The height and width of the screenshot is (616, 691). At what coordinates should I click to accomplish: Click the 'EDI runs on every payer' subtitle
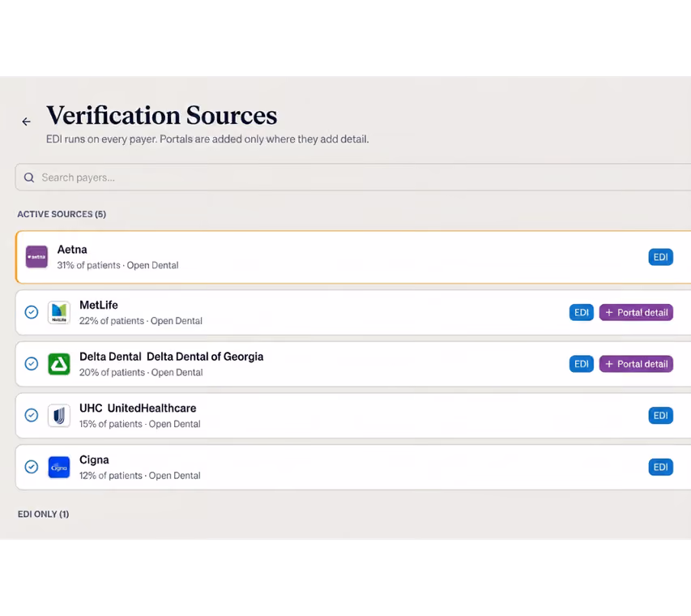pyautogui.click(x=207, y=139)
